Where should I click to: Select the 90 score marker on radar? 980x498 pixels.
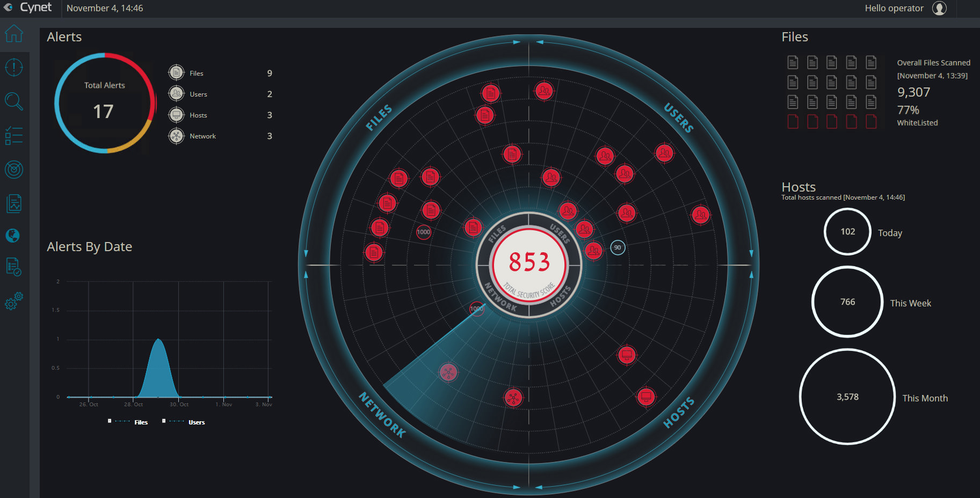(618, 247)
